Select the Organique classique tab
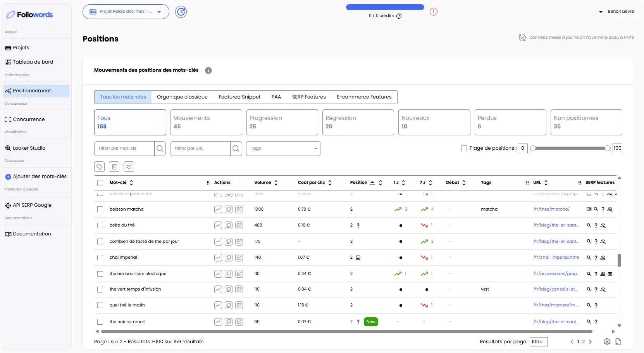 pos(182,97)
